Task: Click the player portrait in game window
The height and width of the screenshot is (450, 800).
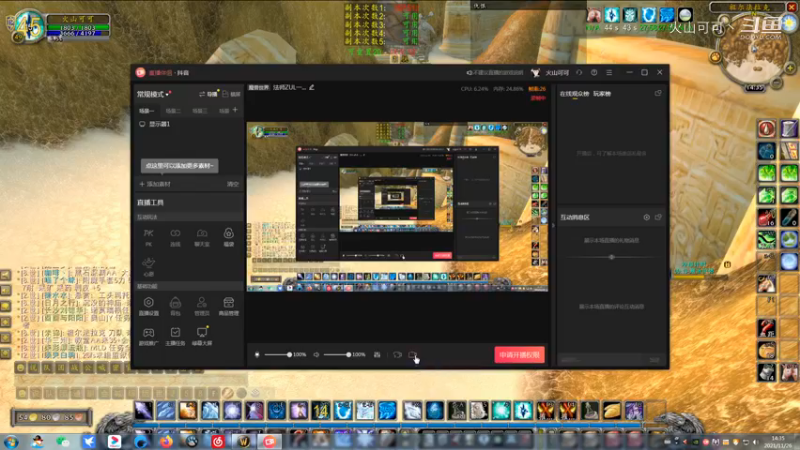Action: (28, 27)
